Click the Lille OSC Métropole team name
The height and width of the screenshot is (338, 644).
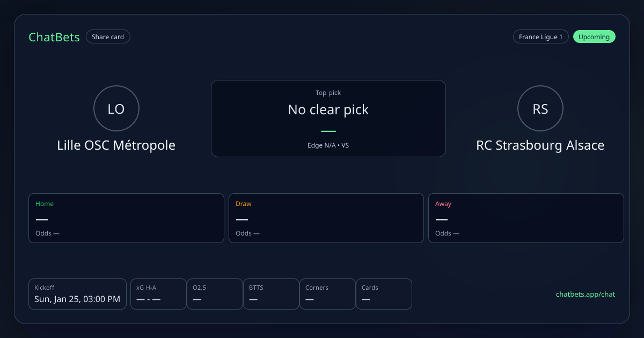click(116, 145)
